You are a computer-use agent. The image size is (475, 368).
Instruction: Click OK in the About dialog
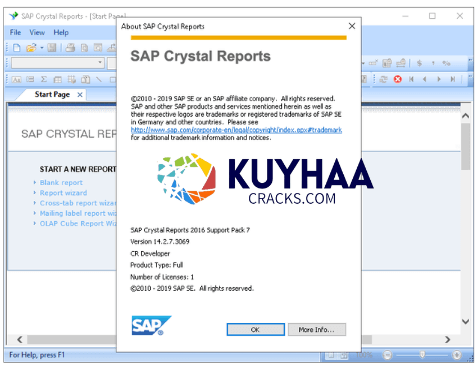255,330
